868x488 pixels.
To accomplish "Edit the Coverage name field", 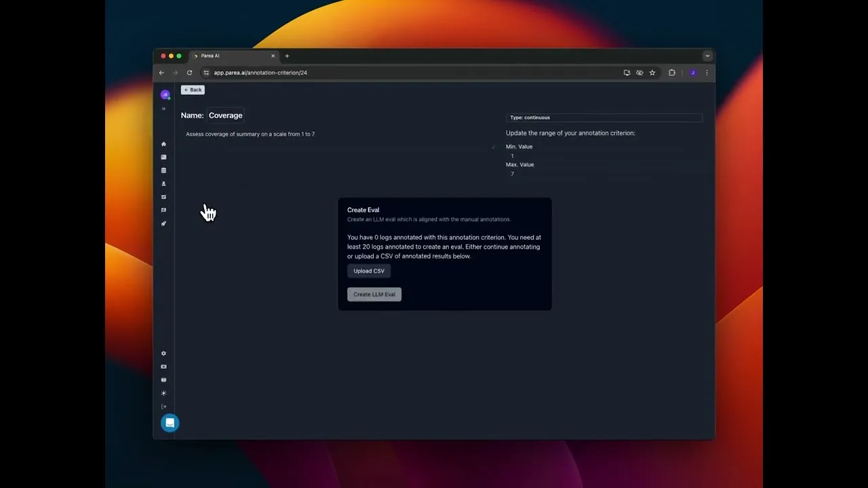I will (225, 115).
